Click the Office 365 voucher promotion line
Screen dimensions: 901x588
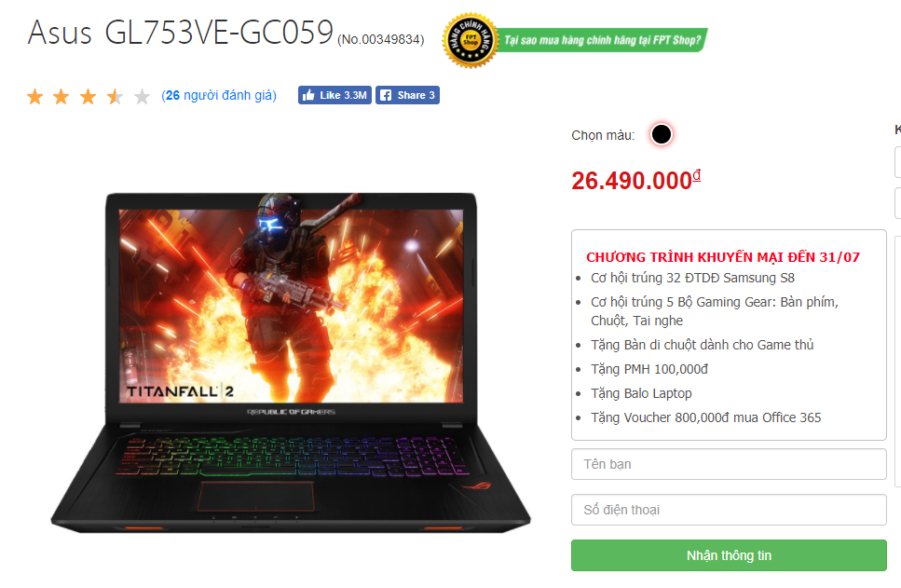coord(705,417)
